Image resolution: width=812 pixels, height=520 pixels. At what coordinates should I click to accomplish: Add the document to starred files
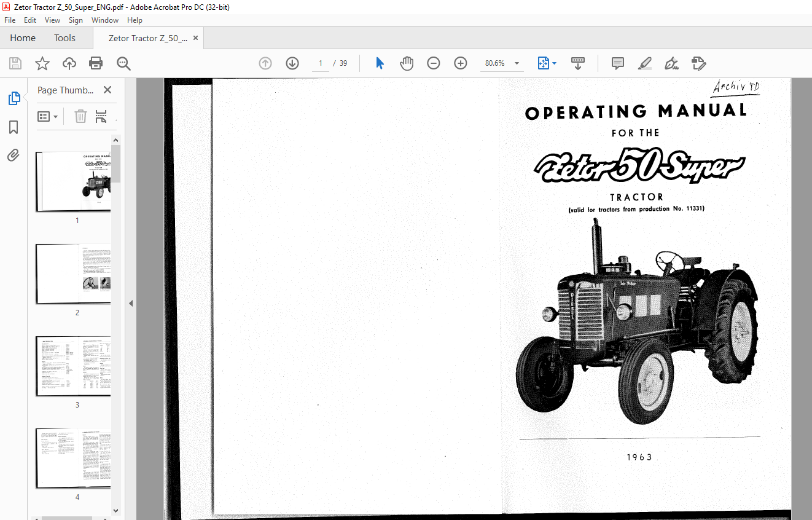click(42, 63)
